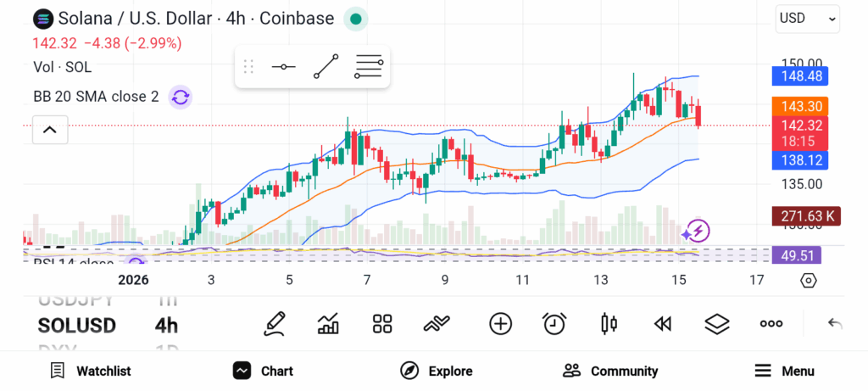Open more options with the three-dots icon
The height and width of the screenshot is (391, 868).
point(771,323)
